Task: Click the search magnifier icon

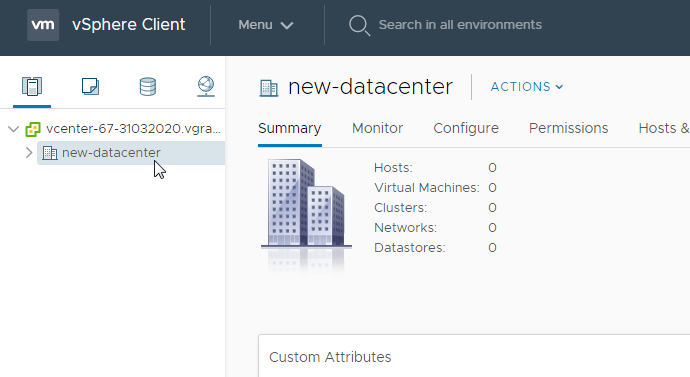Action: coord(360,25)
